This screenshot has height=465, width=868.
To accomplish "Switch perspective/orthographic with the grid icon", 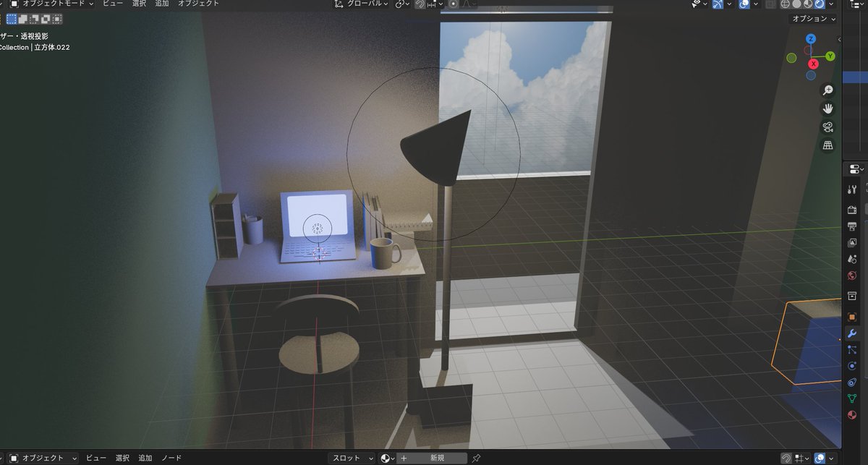I will [828, 145].
